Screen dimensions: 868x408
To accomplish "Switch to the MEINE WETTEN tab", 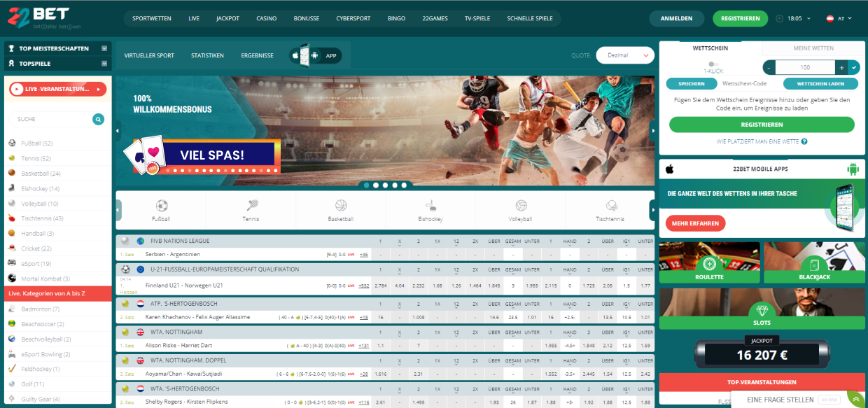I will click(x=813, y=48).
